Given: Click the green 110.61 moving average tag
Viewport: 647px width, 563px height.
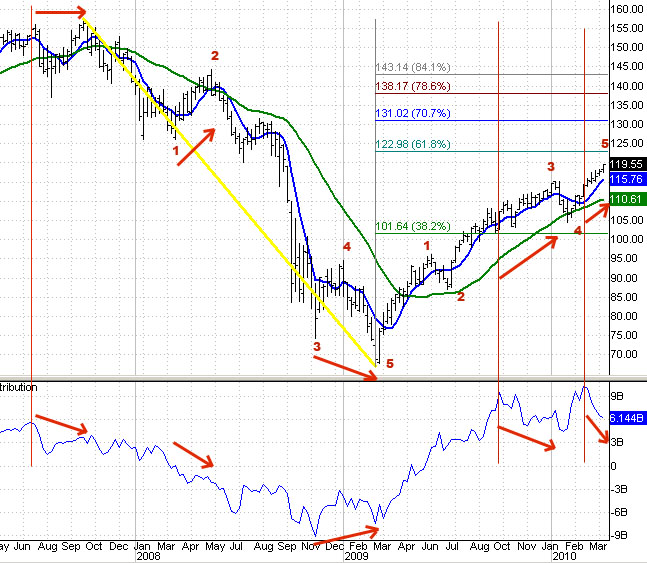Looking at the screenshot, I should click(x=628, y=199).
